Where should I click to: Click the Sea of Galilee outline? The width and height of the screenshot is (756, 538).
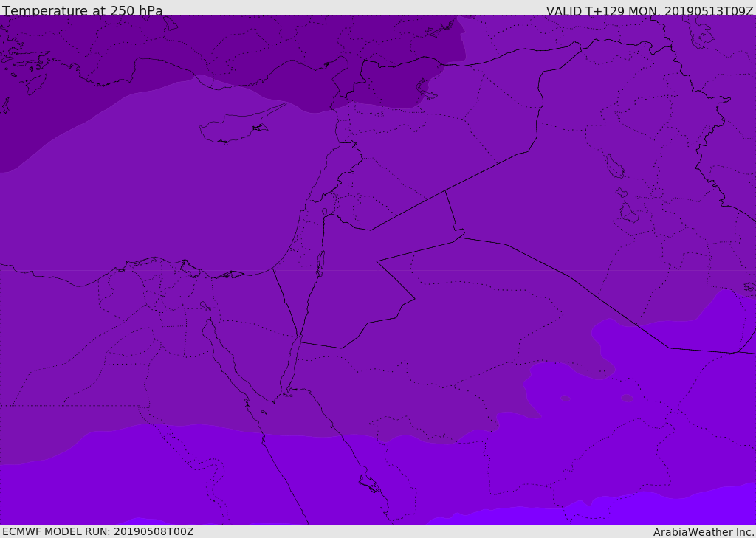coord(325,213)
